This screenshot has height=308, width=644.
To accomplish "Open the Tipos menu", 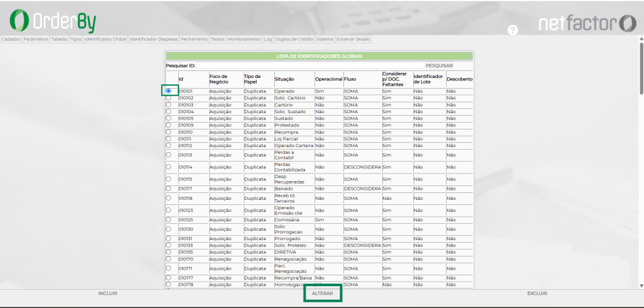I will pos(76,40).
